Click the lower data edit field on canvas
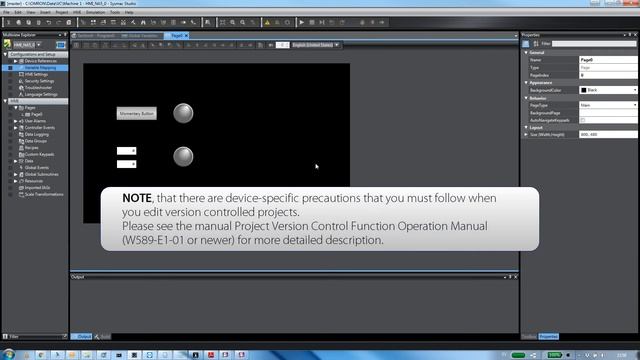Image resolution: width=640 pixels, height=360 pixels. point(127,164)
